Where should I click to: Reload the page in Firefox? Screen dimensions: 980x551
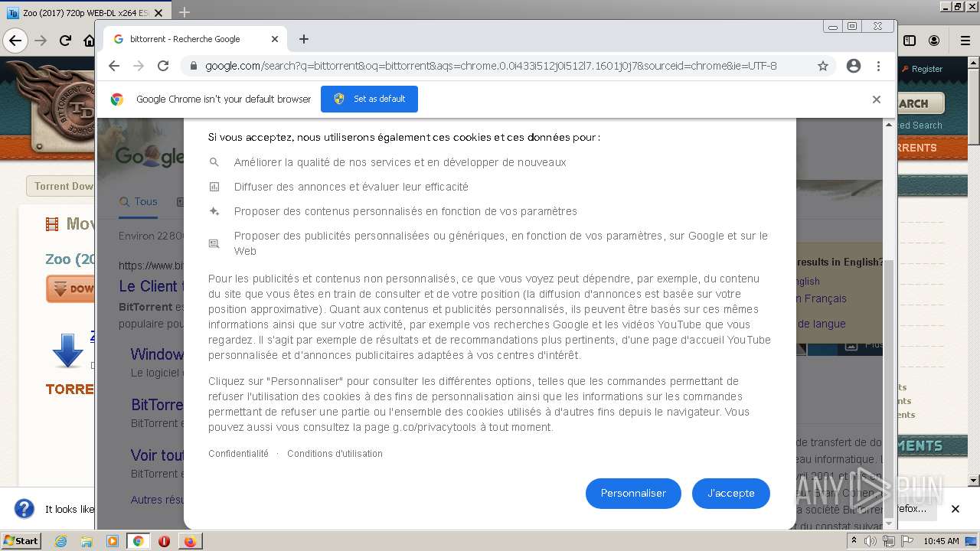point(65,41)
